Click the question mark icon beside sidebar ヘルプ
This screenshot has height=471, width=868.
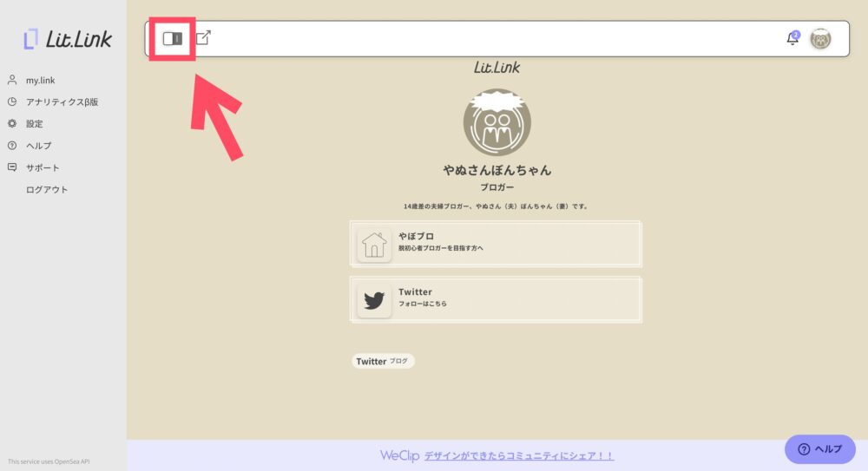pyautogui.click(x=12, y=146)
